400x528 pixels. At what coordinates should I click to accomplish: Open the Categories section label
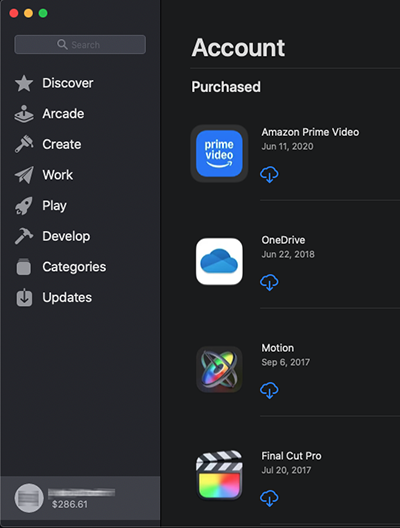tap(74, 267)
